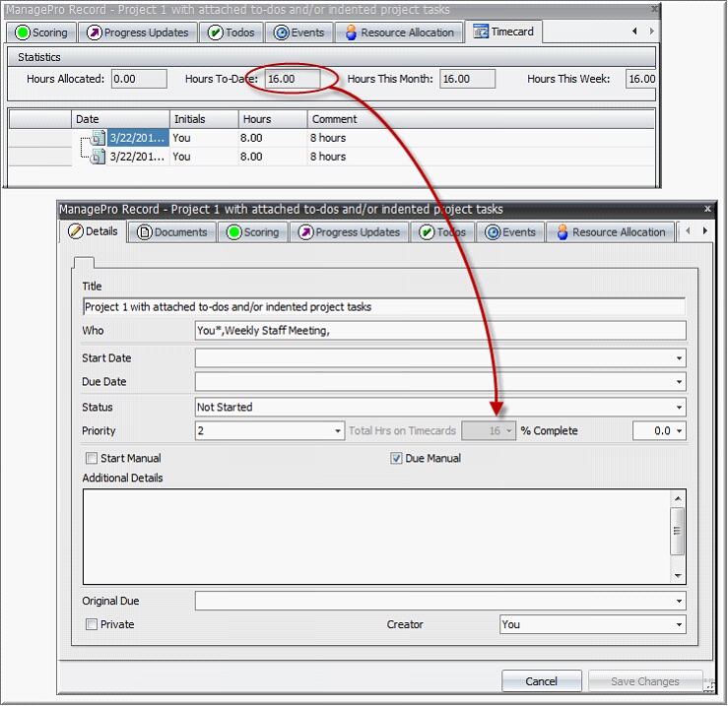
Task: Select second row 3/22/201... date cell
Action: [x=138, y=157]
